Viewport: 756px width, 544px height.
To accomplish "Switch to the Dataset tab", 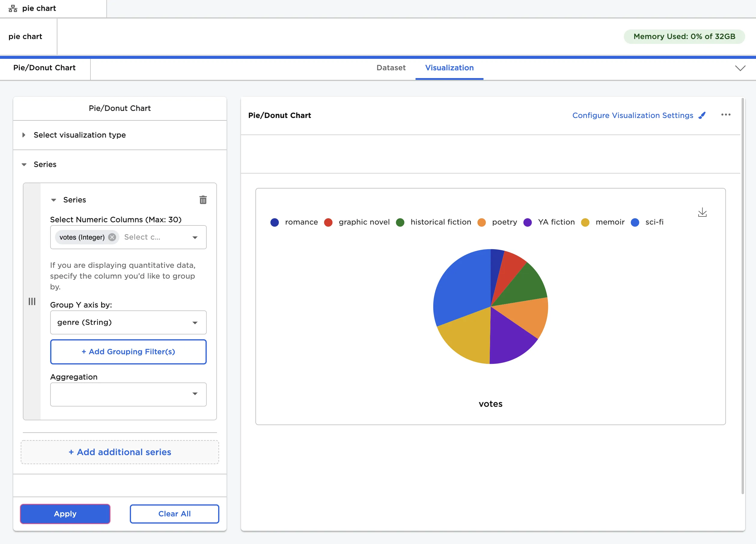I will click(x=391, y=68).
